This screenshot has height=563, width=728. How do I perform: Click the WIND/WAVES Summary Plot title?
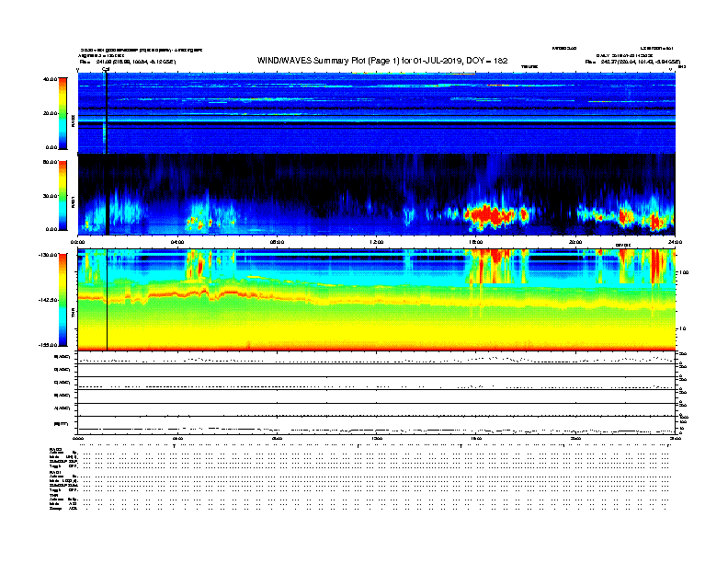(x=382, y=61)
